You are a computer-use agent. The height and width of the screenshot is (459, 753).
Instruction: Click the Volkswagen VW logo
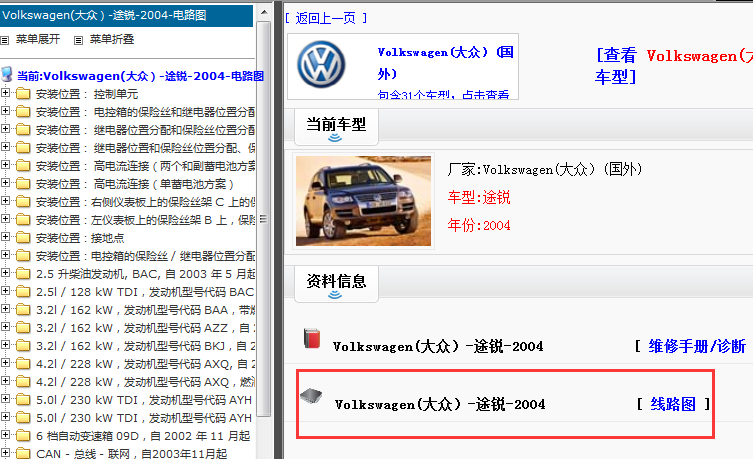pyautogui.click(x=321, y=64)
